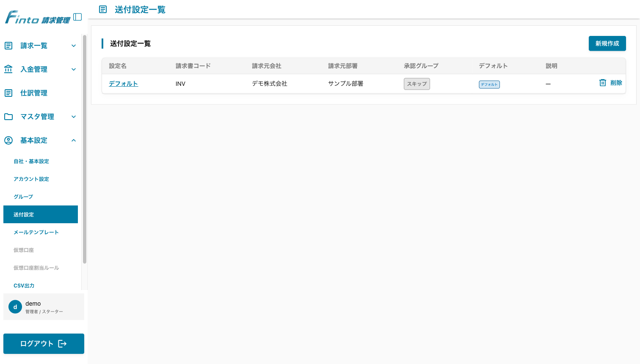
Task: Click the 基本設定 user circle icon
Action: (x=8, y=140)
